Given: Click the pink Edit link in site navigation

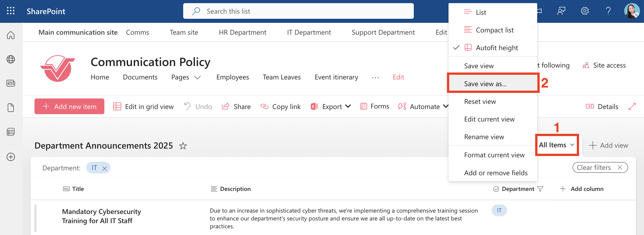Looking at the screenshot, I should click(x=398, y=77).
